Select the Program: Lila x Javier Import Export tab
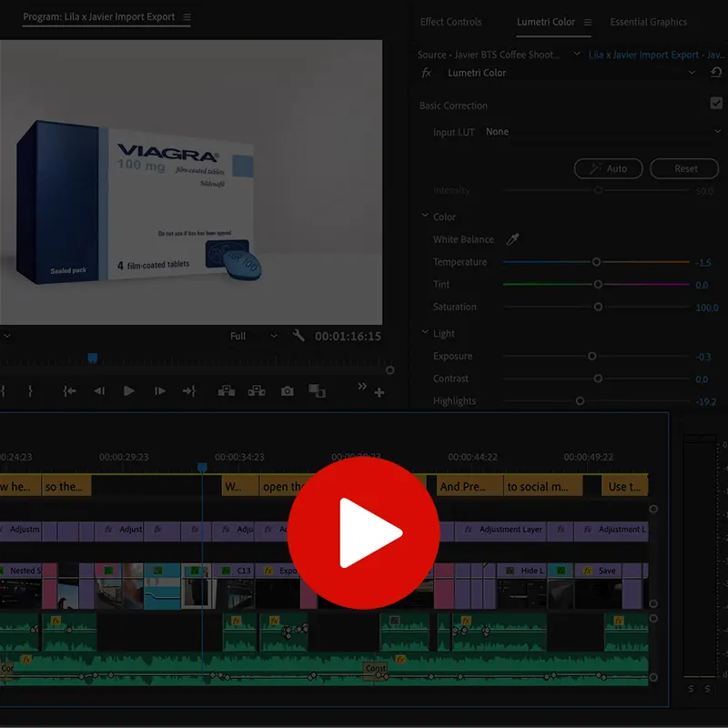 pos(99,17)
